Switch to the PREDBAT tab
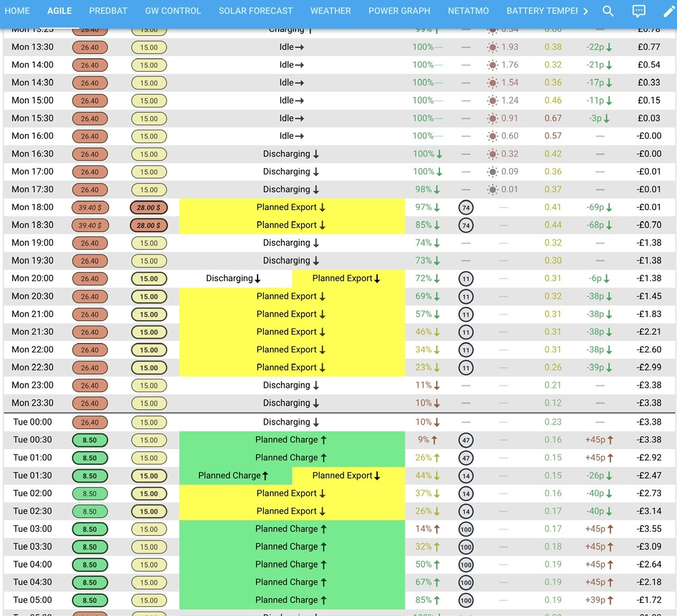Image resolution: width=677 pixels, height=616 pixels. tap(108, 11)
